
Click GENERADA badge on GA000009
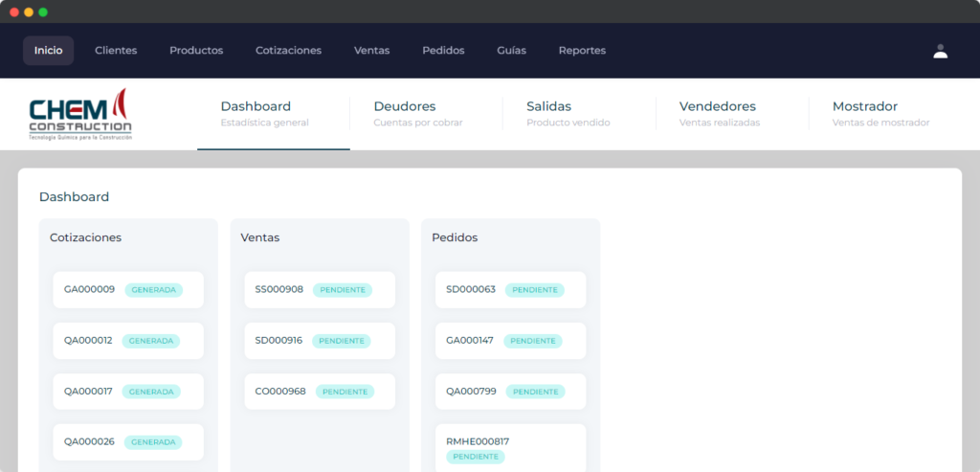(154, 290)
